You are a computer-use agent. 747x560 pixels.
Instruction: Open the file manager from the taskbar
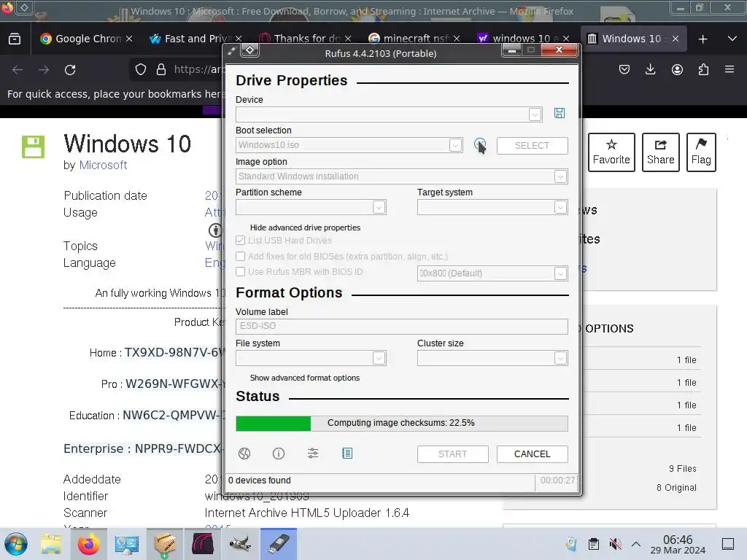click(51, 544)
